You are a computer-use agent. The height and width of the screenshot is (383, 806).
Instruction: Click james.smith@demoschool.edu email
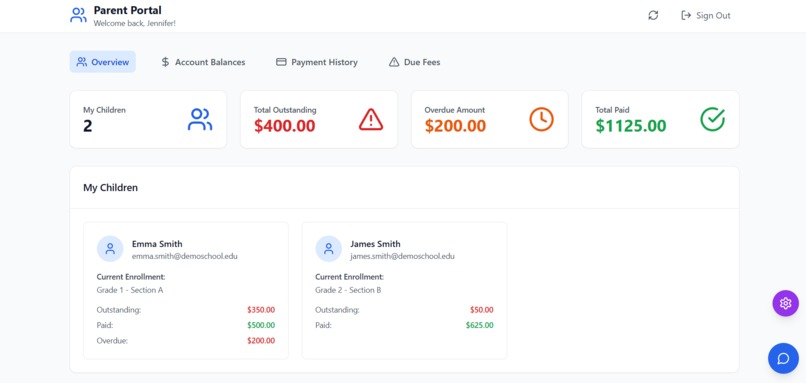pyautogui.click(x=402, y=256)
